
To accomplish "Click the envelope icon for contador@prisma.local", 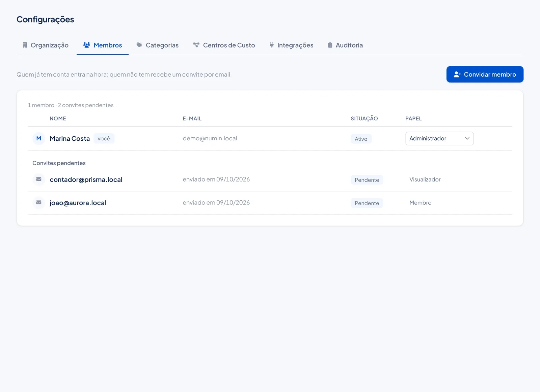I will 39,179.
